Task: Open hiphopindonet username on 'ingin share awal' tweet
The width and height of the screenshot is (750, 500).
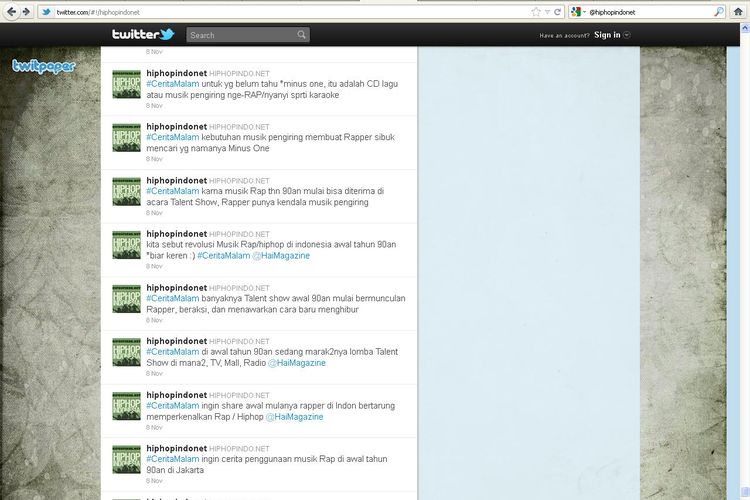Action: [176, 395]
